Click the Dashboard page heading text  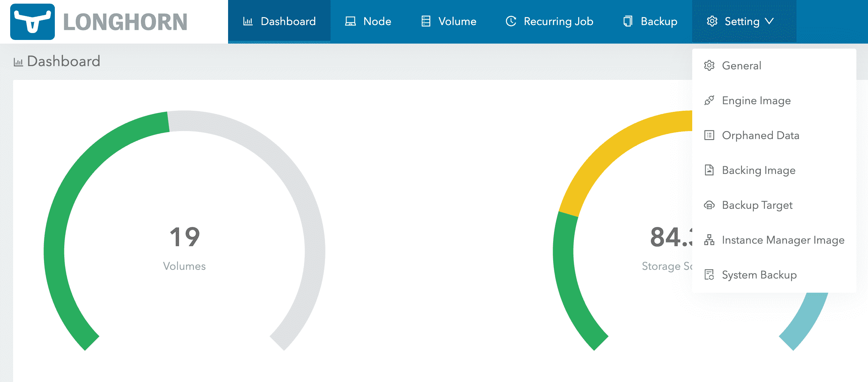tap(64, 61)
